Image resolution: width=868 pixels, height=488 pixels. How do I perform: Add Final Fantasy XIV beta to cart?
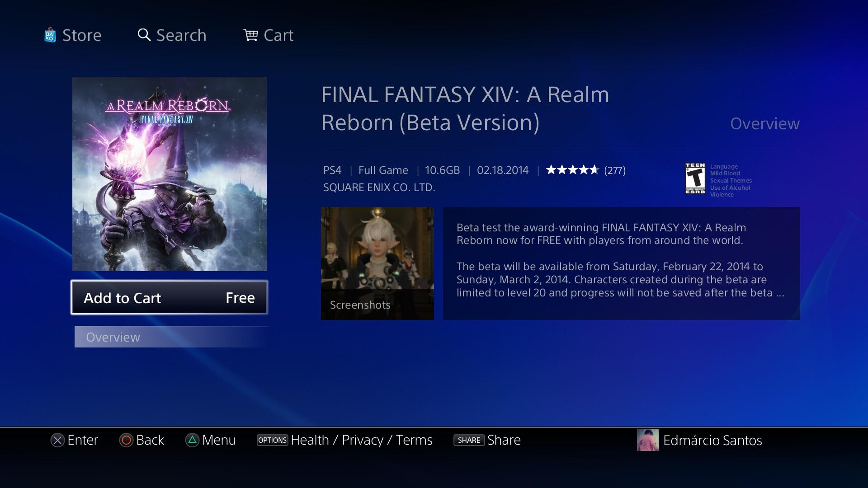pyautogui.click(x=169, y=297)
